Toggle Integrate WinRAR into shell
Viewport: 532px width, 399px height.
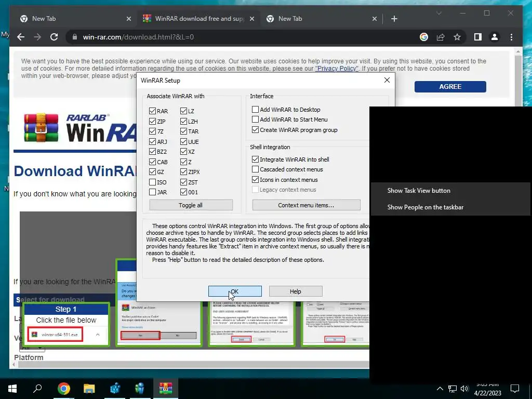[255, 159]
